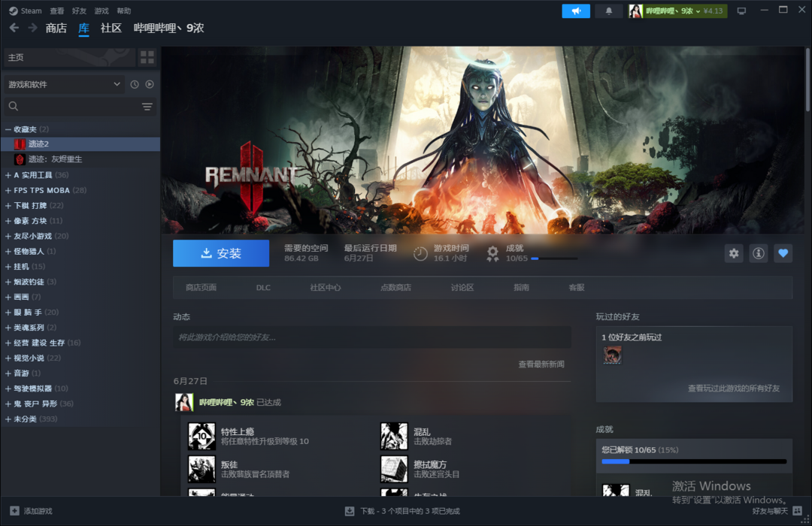
Task: Open game settings gear icon
Action: tap(734, 253)
